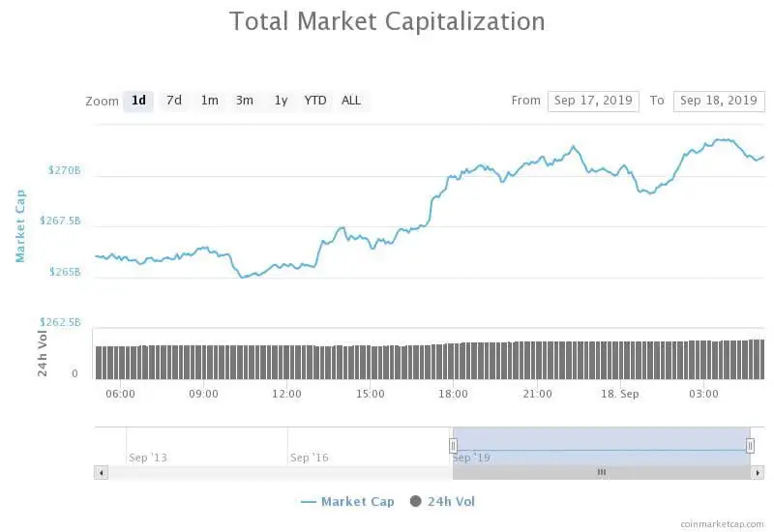The image size is (774, 532).
Task: Click the Sep '16 label in navigator
Action: point(309,457)
